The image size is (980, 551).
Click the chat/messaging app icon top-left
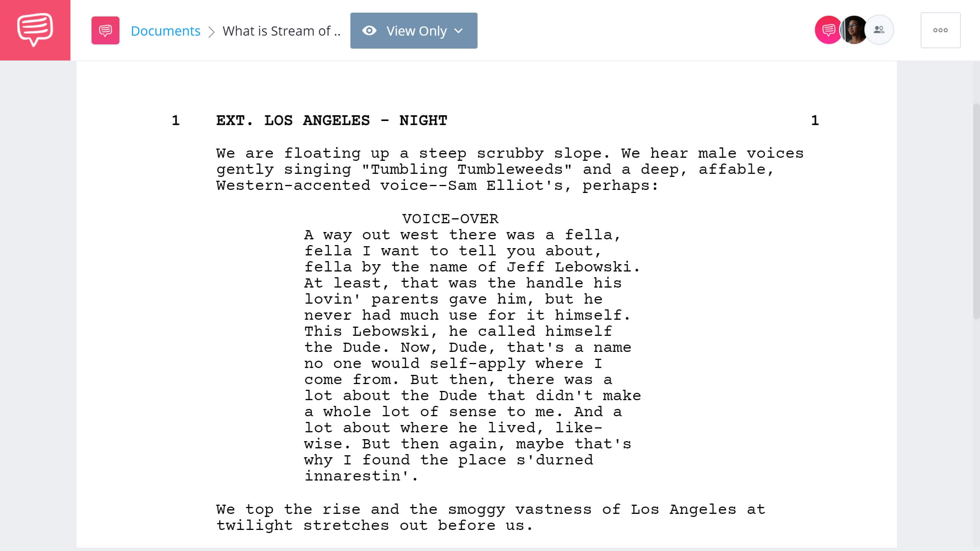35,29
